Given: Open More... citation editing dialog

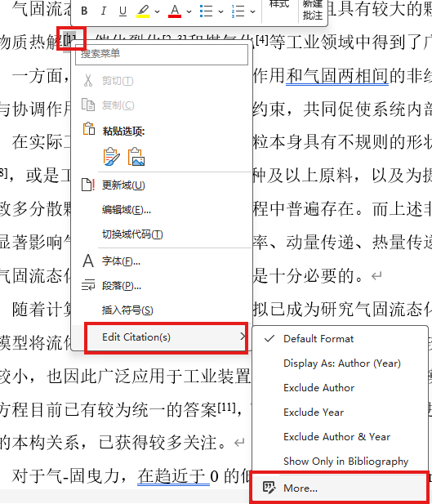Looking at the screenshot, I should point(340,488).
